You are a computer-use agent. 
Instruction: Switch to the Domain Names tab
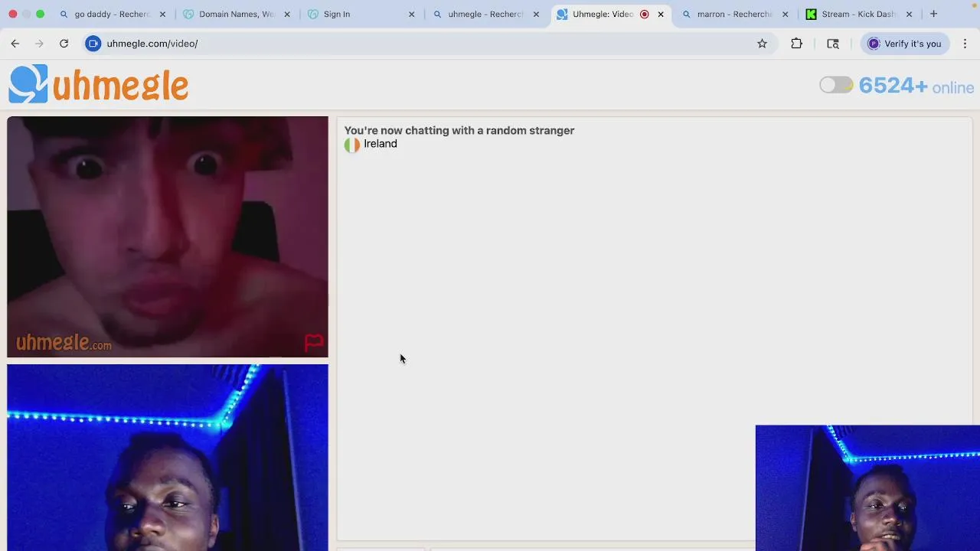pos(236,14)
